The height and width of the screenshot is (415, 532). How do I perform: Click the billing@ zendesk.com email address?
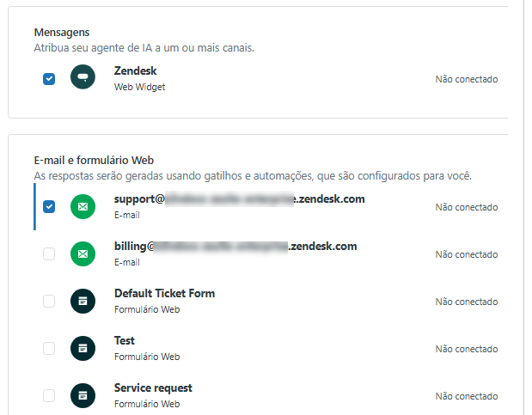pos(235,247)
